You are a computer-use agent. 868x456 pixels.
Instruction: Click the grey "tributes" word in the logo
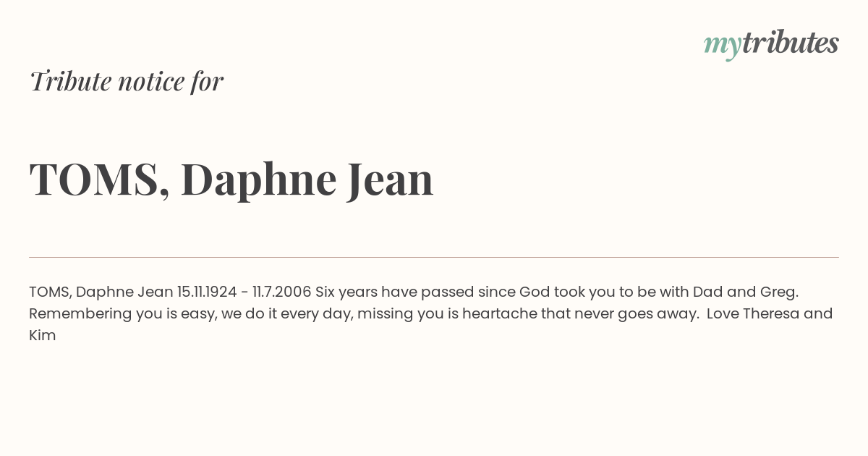(791, 43)
